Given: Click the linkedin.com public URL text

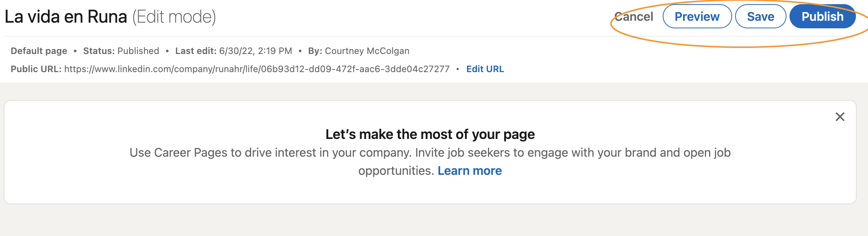Looking at the screenshot, I should pyautogui.click(x=257, y=69).
